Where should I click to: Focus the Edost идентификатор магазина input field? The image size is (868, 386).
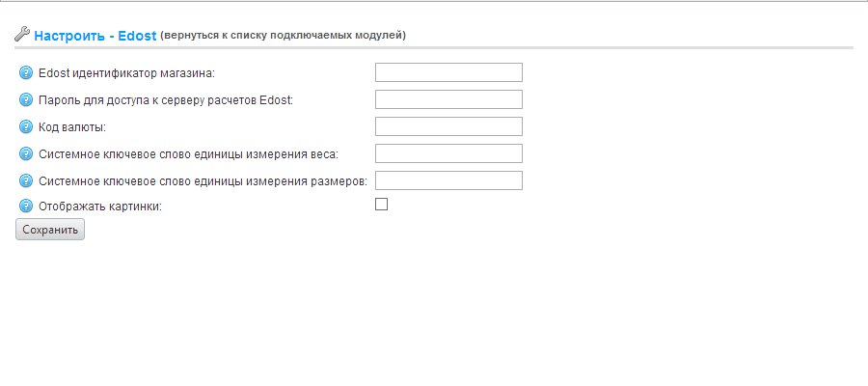point(448,72)
